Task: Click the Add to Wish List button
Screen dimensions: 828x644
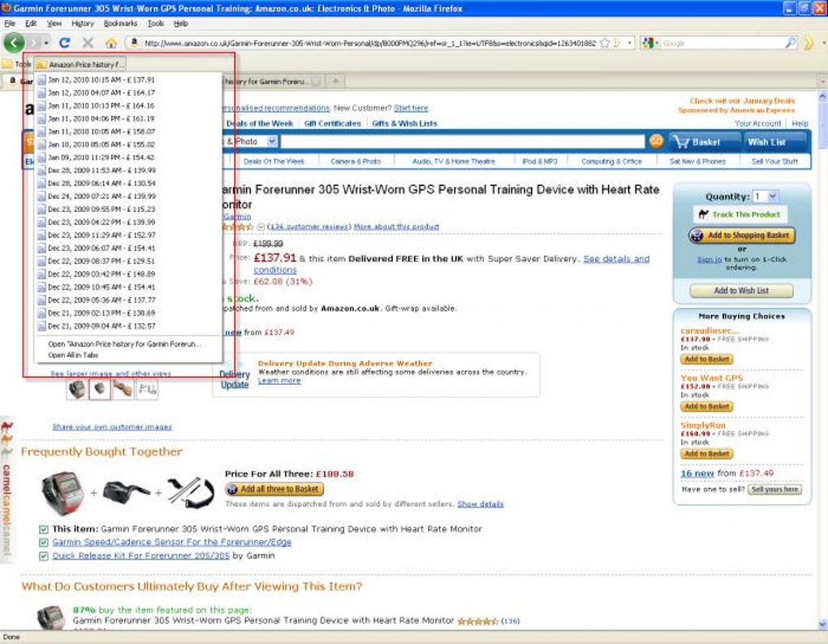Action: click(x=741, y=291)
